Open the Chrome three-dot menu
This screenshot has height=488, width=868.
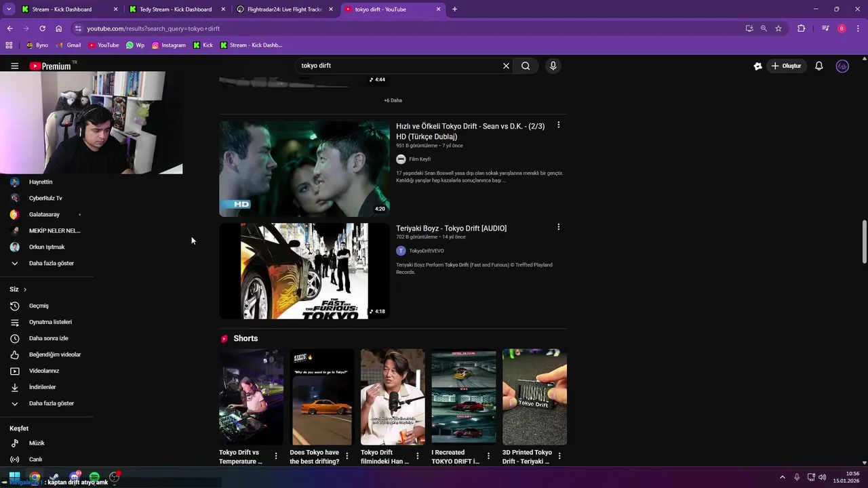857,28
